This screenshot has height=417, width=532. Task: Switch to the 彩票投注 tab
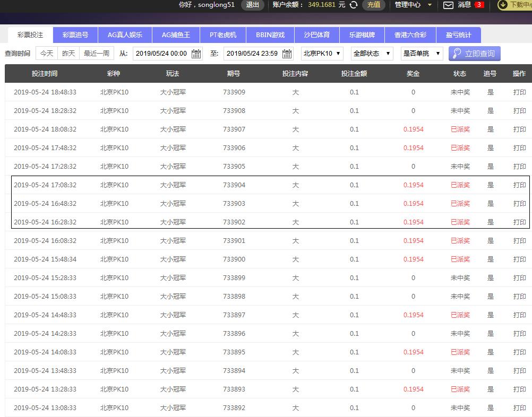[x=30, y=35]
